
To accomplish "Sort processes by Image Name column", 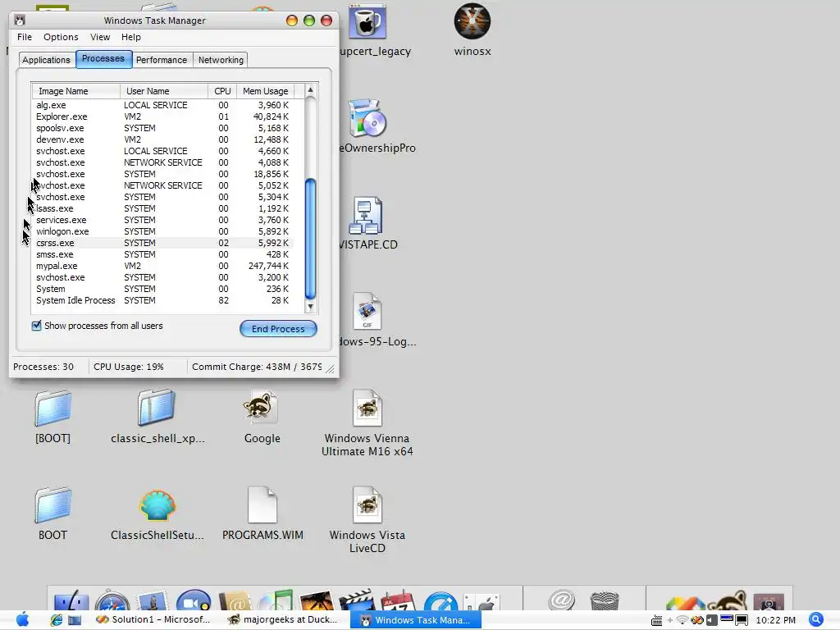I will [75, 91].
